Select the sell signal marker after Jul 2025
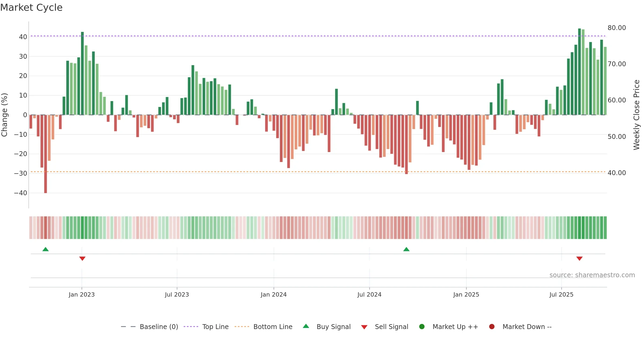The image size is (644, 362). pyautogui.click(x=579, y=258)
